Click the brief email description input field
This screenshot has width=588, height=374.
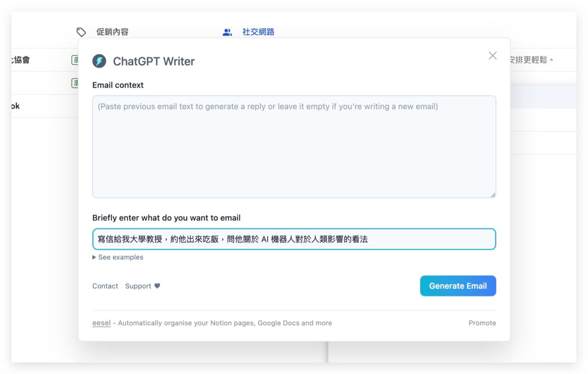coord(294,239)
